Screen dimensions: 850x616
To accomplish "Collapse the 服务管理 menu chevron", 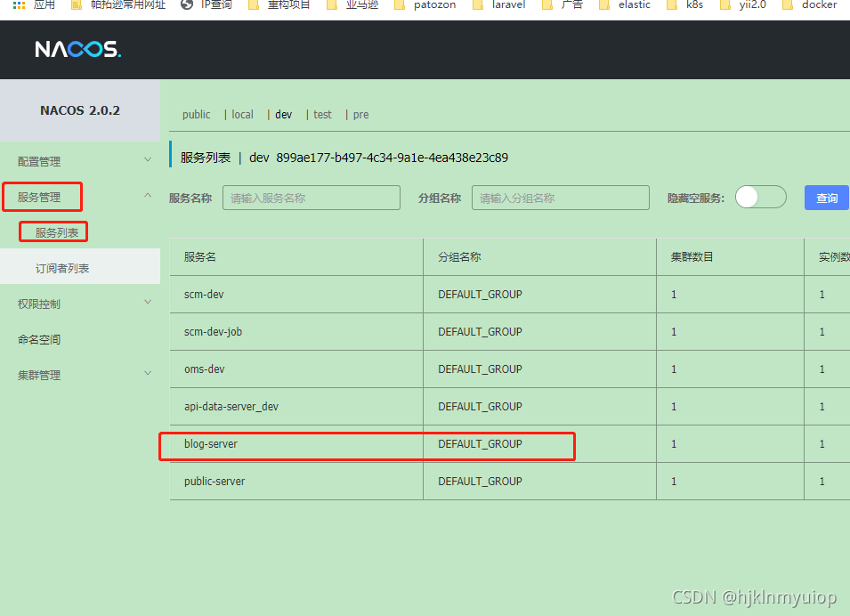I will pyautogui.click(x=148, y=196).
